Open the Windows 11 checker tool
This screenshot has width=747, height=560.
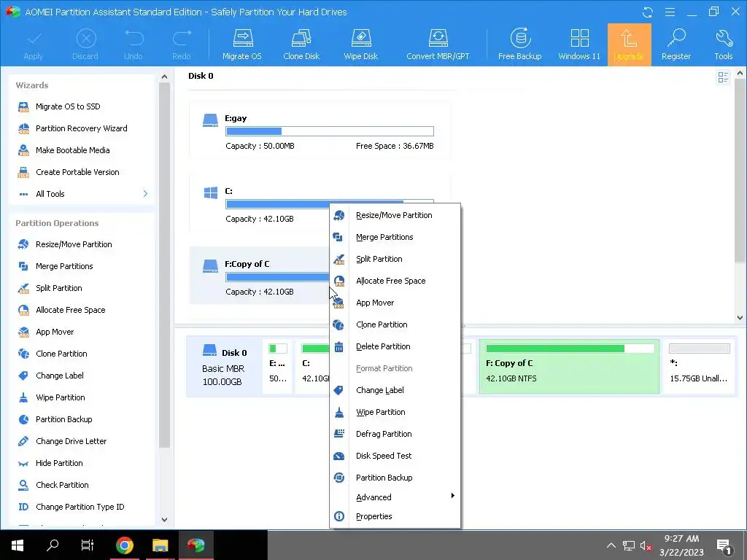pos(579,44)
